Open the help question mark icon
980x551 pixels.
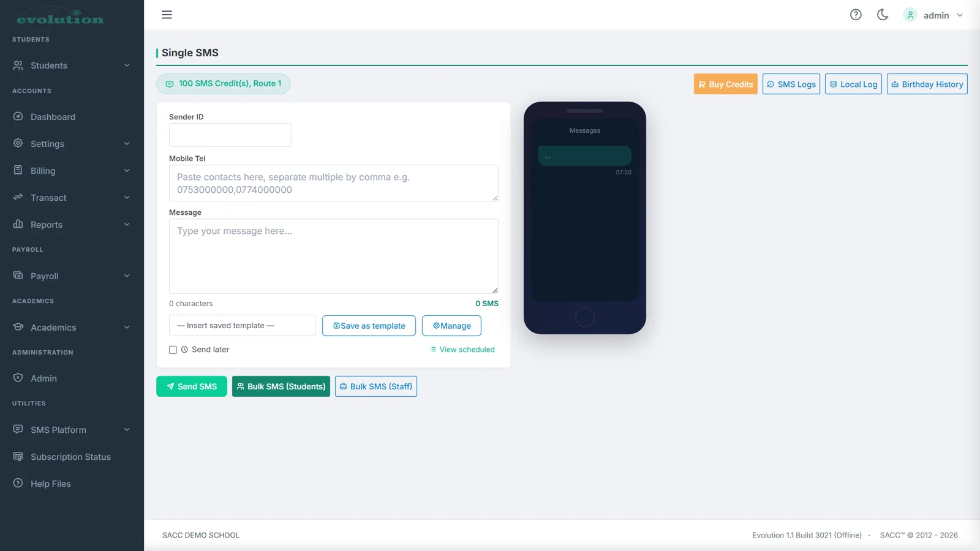click(856, 15)
